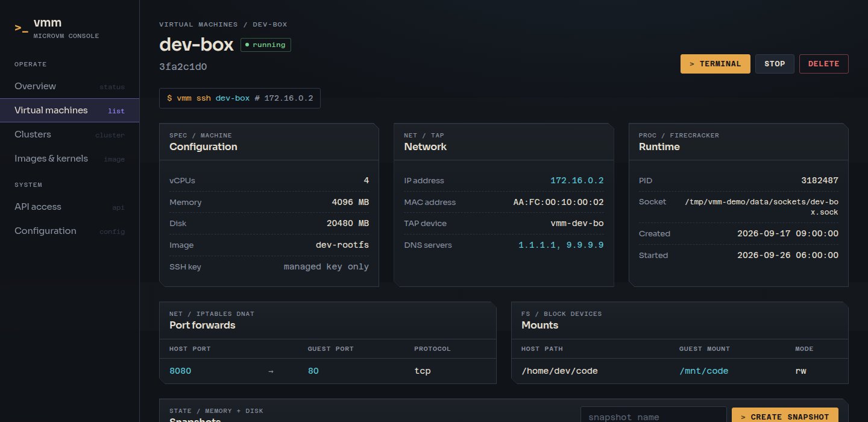
Task: Click the Mounts card heading
Action: pyautogui.click(x=540, y=326)
